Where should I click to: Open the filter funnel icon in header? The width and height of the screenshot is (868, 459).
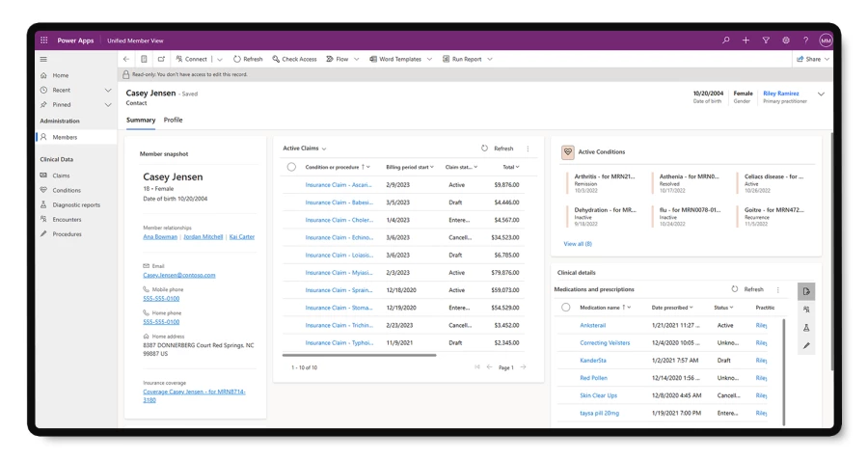point(766,40)
